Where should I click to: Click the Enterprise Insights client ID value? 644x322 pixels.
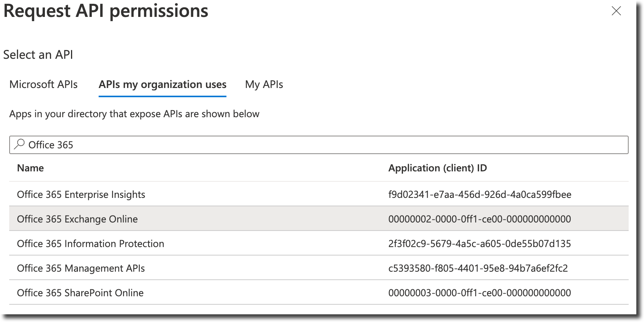click(x=480, y=194)
